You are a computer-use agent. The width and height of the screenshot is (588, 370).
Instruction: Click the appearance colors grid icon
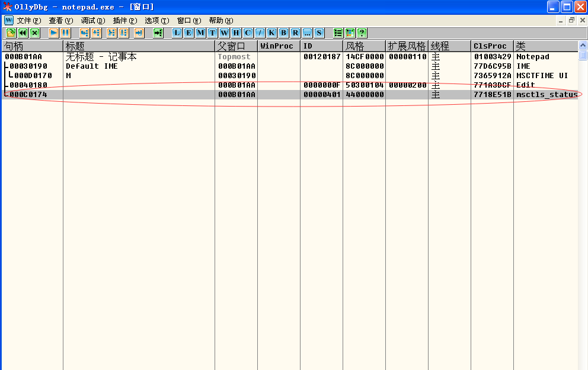pyautogui.click(x=350, y=33)
